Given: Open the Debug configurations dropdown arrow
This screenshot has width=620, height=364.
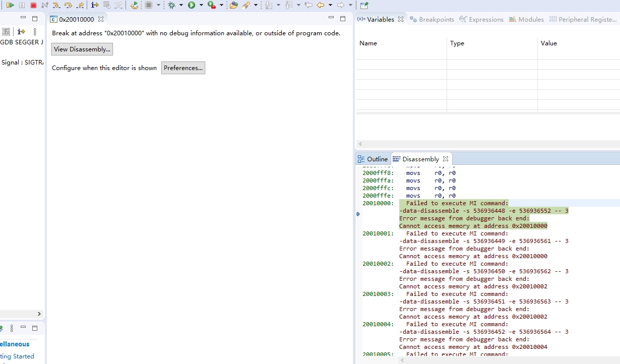Looking at the screenshot, I should 180,5.
